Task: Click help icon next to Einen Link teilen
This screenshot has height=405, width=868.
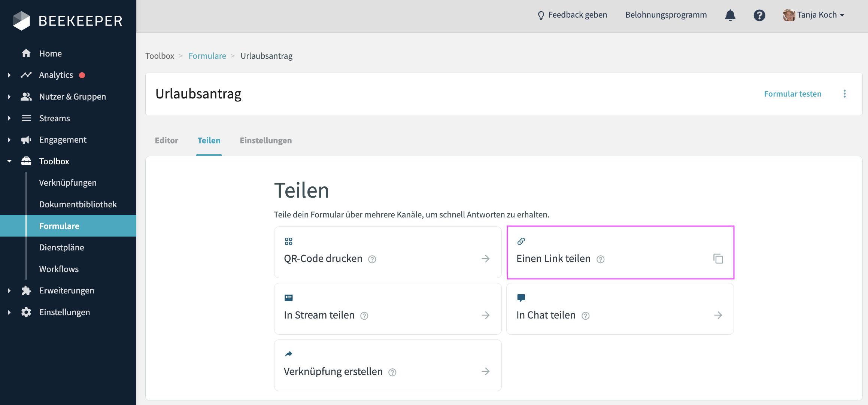Action: (600, 259)
